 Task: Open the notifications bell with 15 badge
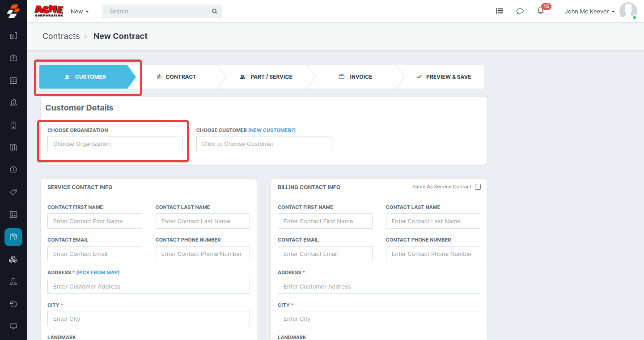tap(541, 11)
